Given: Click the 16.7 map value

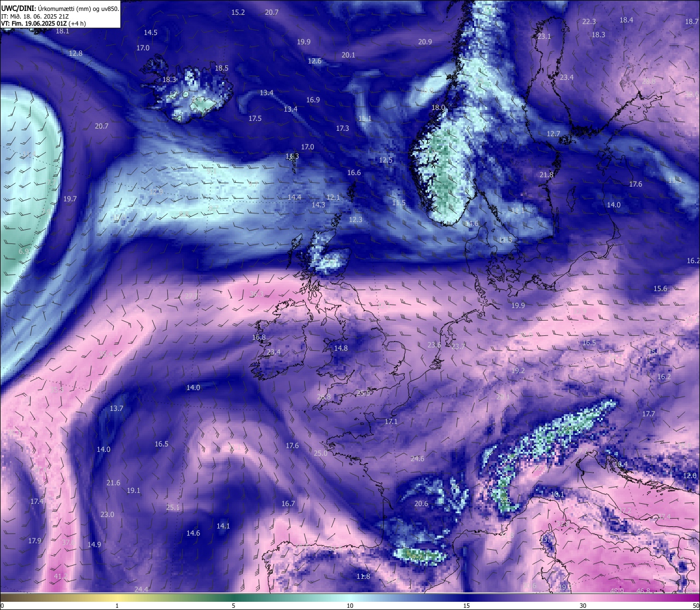Looking at the screenshot, I should [288, 503].
